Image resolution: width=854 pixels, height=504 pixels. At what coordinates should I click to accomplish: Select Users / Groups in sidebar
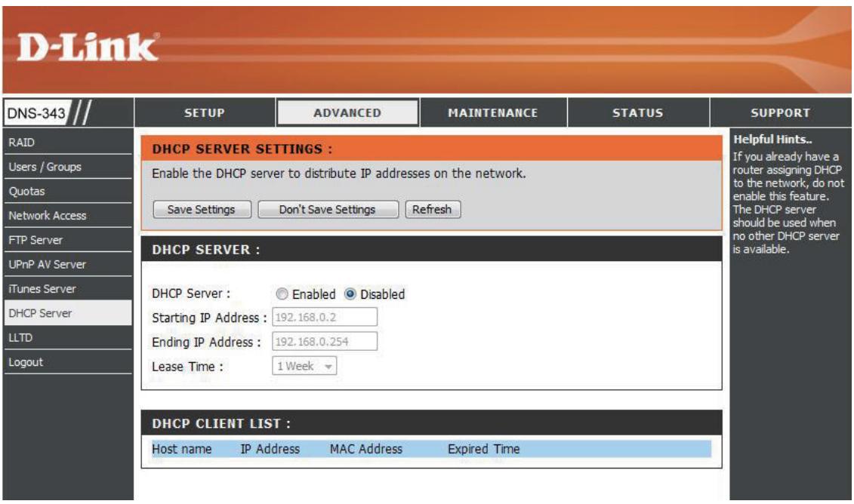tap(68, 167)
